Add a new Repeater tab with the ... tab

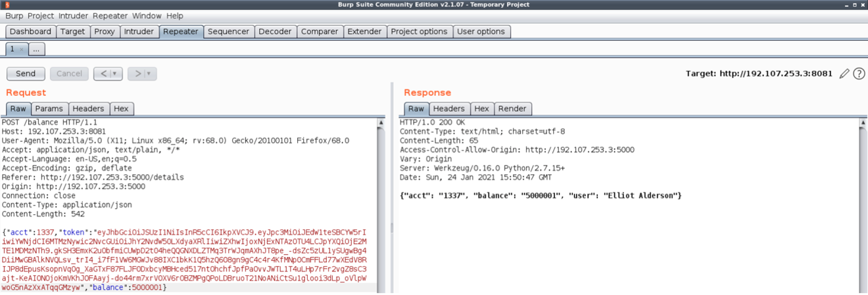tap(37, 49)
